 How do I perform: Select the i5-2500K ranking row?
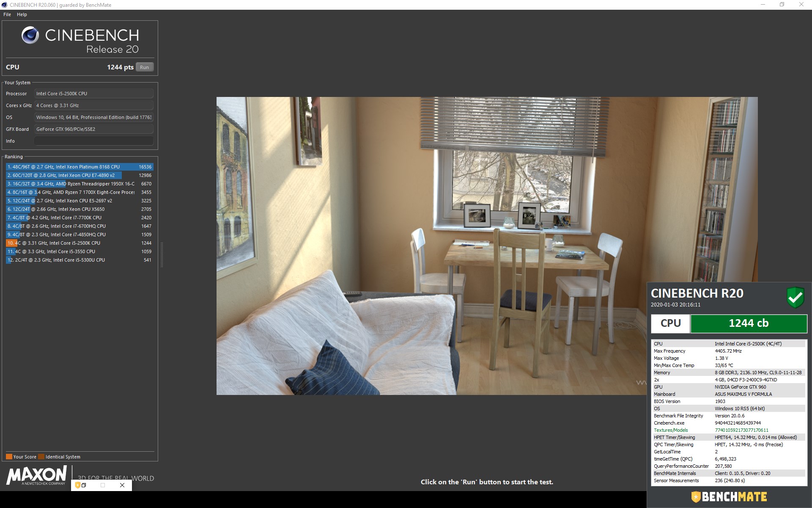tap(80, 243)
